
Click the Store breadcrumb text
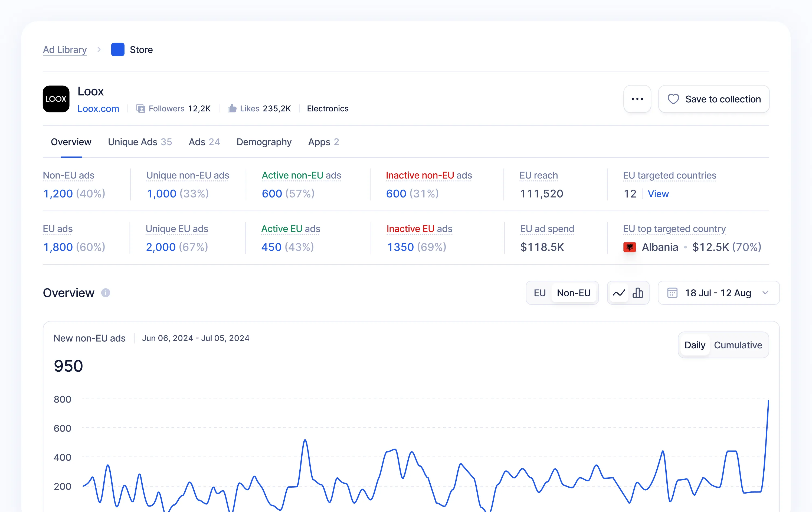(x=141, y=50)
